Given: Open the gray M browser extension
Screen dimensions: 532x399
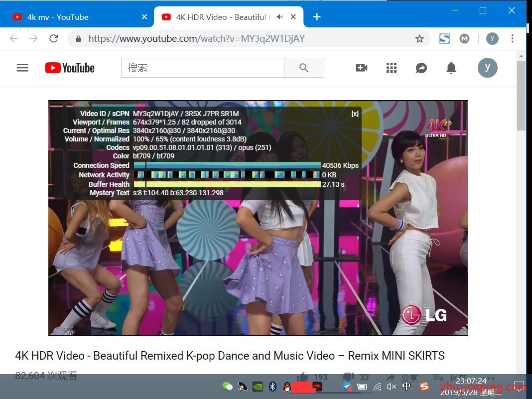Looking at the screenshot, I should tap(464, 39).
